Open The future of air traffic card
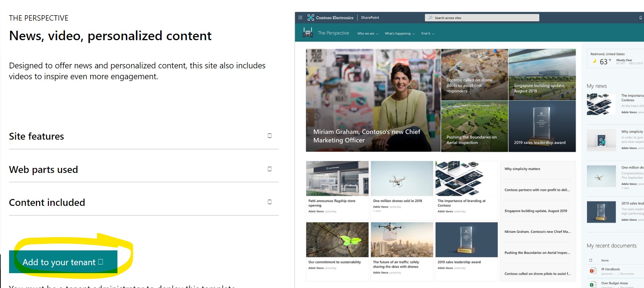Viewport: 644px width, 288px height. pyautogui.click(x=402, y=251)
